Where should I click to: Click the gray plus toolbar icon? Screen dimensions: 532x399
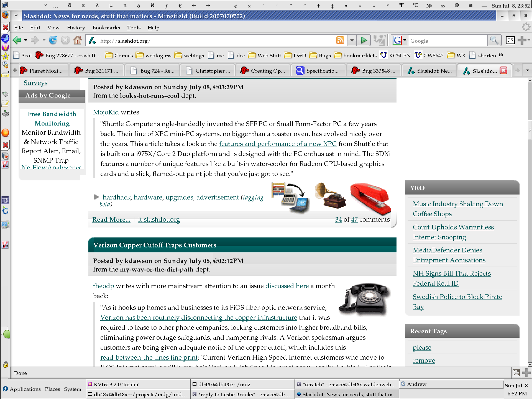coord(522,40)
